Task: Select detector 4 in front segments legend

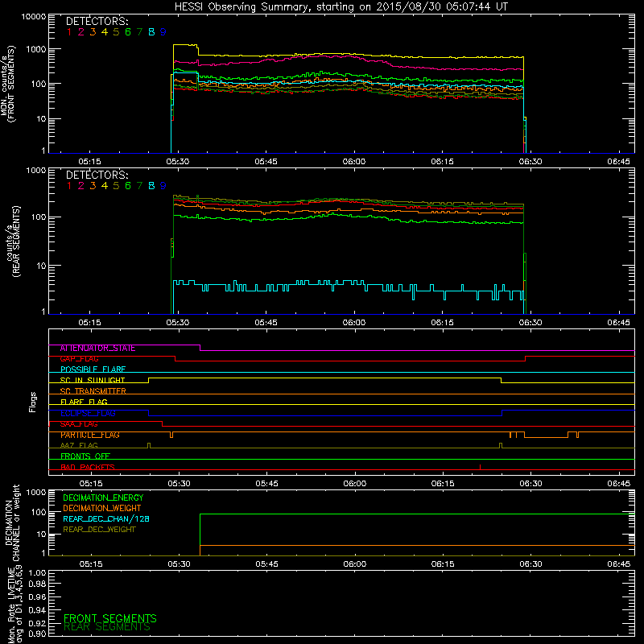Action: [105, 32]
